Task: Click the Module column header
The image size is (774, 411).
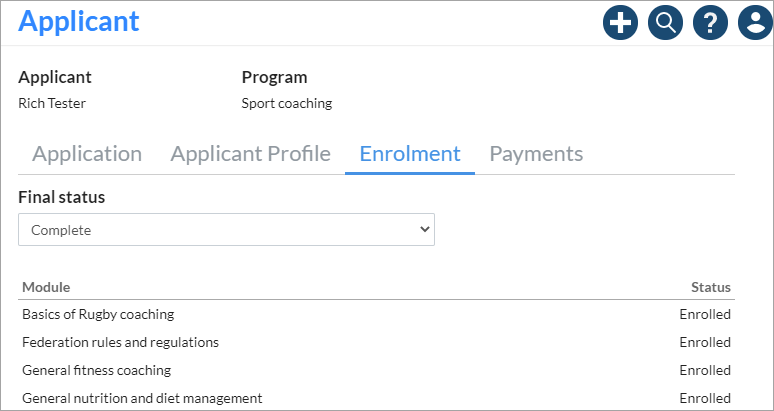Action: [46, 287]
